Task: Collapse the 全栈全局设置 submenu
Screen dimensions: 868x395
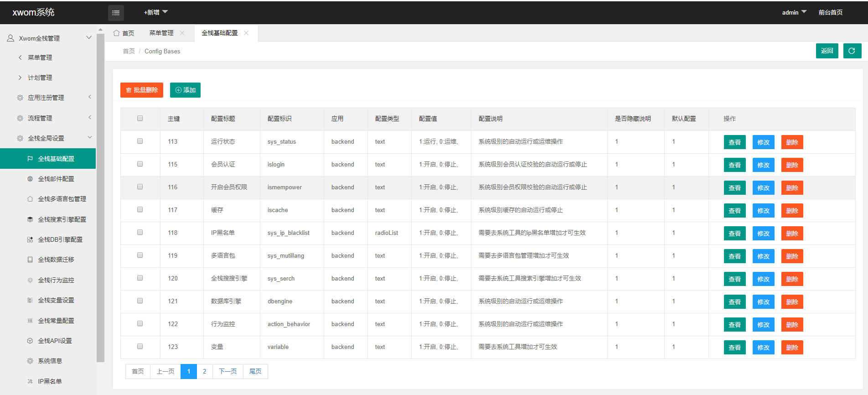Action: [90, 137]
